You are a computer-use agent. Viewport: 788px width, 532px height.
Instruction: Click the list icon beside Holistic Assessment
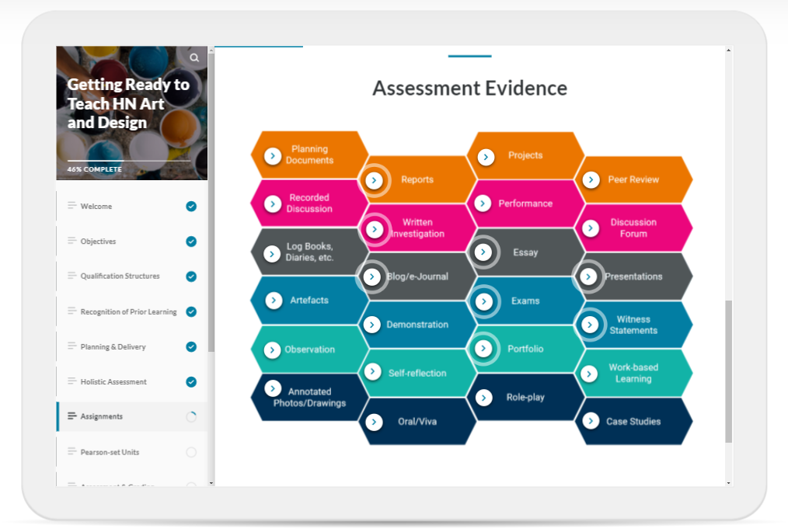[72, 381]
